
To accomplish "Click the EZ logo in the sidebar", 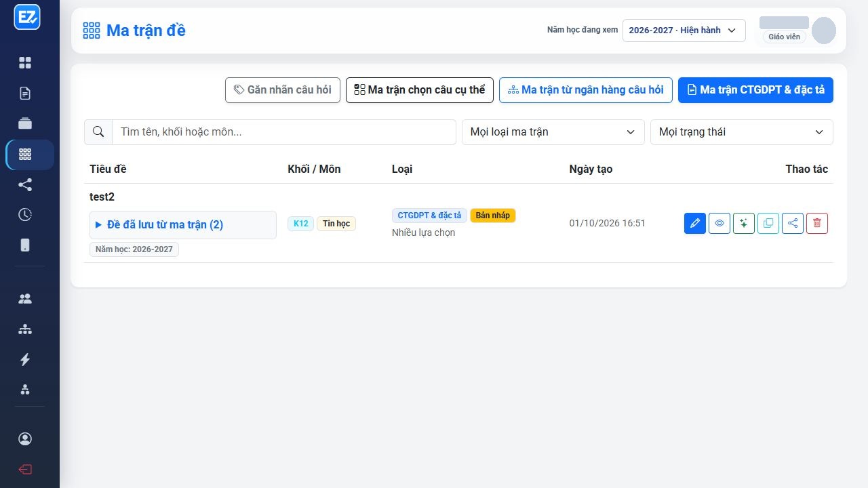I will (27, 17).
